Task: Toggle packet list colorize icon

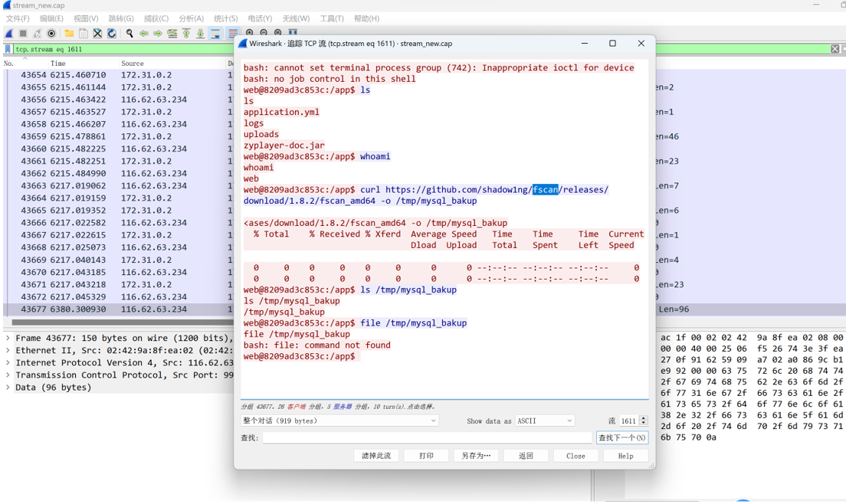Action: point(232,34)
